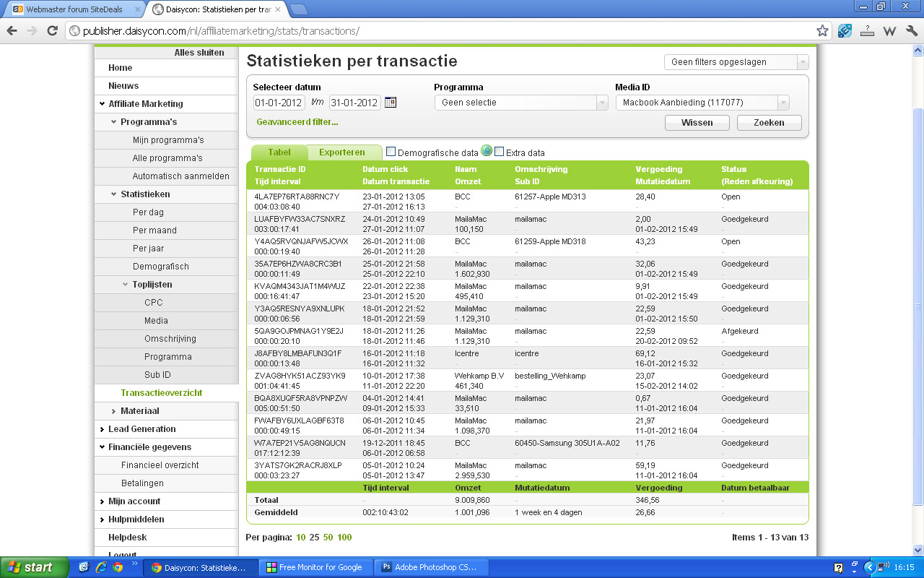Open Free Monitor for Google from taskbar
This screenshot has height=578, width=924.
pos(316,567)
